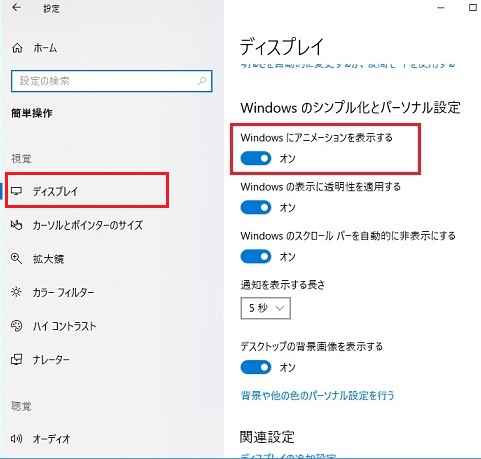Toggle the scrollbar auto-hide switch
The width and height of the screenshot is (481, 459).
[256, 257]
